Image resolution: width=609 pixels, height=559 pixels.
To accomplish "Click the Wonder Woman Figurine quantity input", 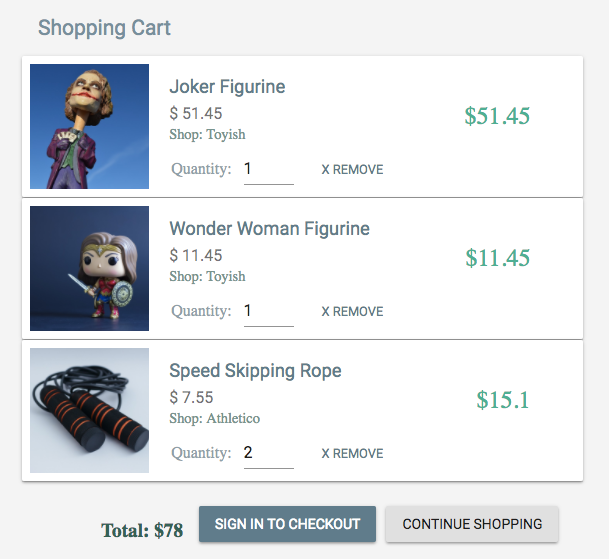I will point(268,312).
